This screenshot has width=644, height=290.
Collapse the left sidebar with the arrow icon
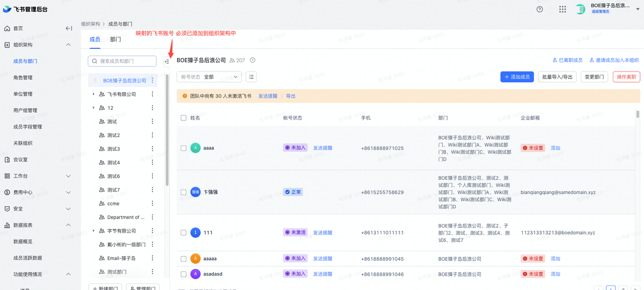click(69, 28)
